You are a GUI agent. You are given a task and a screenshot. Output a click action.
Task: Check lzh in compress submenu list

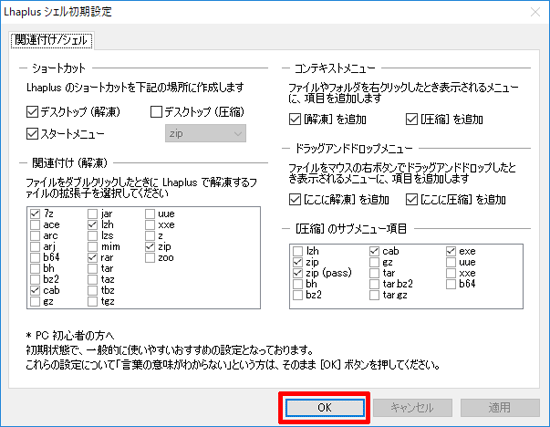pos(298,251)
